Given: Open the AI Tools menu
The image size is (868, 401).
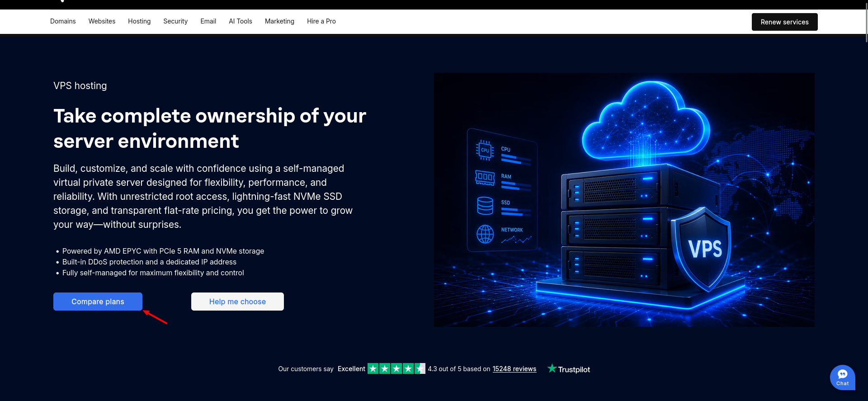Looking at the screenshot, I should click(x=241, y=21).
